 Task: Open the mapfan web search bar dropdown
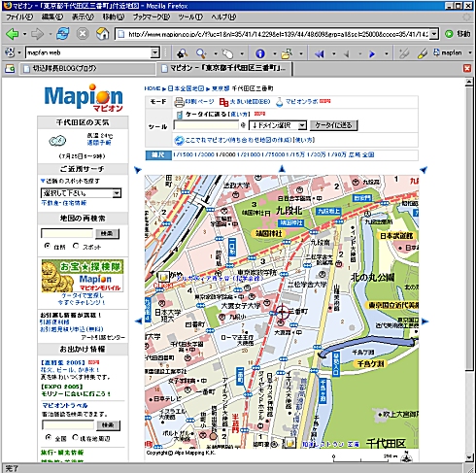coord(155,52)
